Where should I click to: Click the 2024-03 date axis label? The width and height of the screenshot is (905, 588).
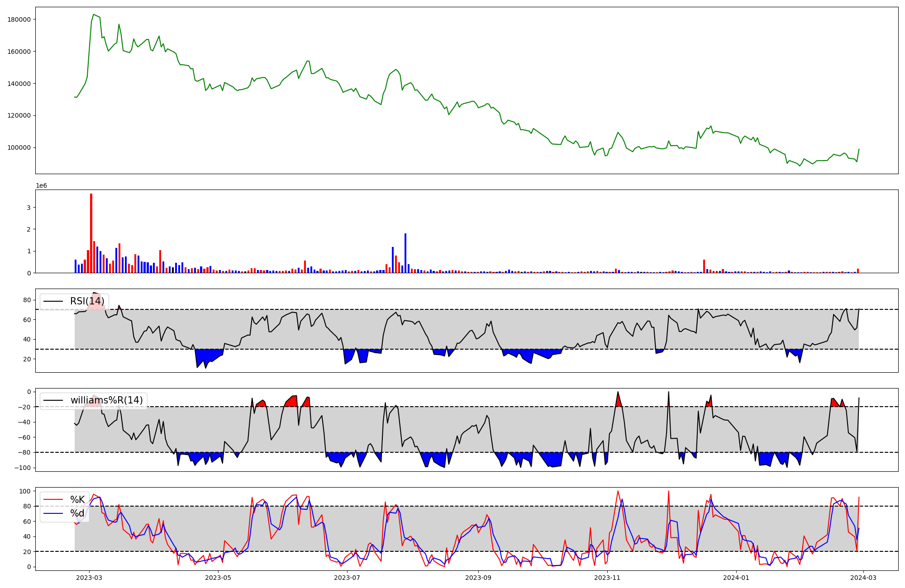click(x=863, y=577)
